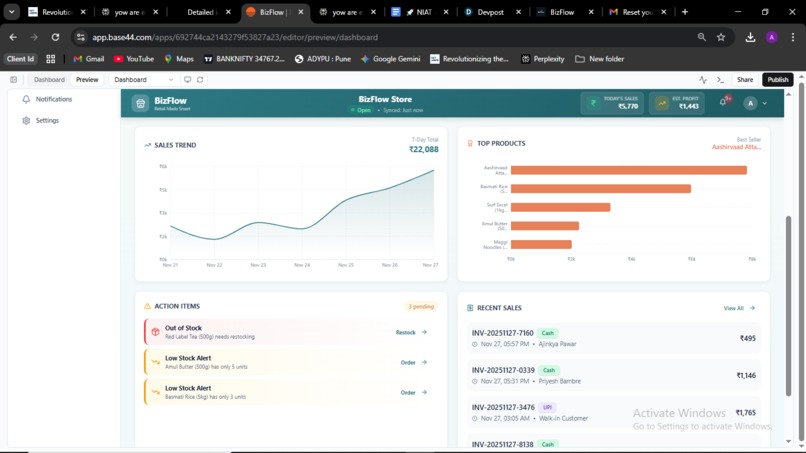Open the Client Id bookmark
Image resolution: width=806 pixels, height=453 pixels.
tap(21, 59)
